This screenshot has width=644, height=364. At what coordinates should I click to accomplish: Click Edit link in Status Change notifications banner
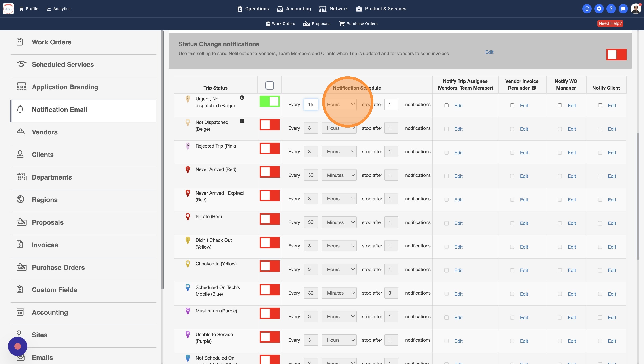click(x=489, y=52)
